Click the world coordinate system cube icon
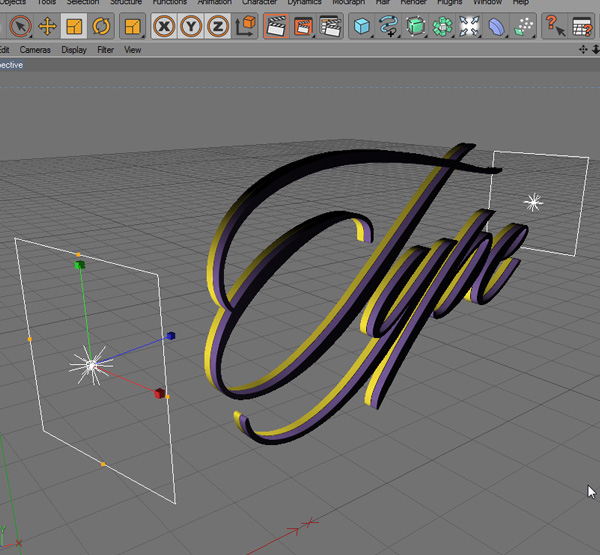Viewport: 600px width, 555px height. (x=243, y=27)
